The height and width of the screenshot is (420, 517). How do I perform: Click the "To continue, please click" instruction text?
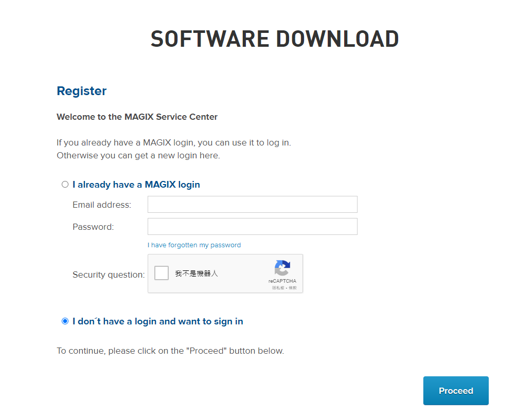pos(170,351)
